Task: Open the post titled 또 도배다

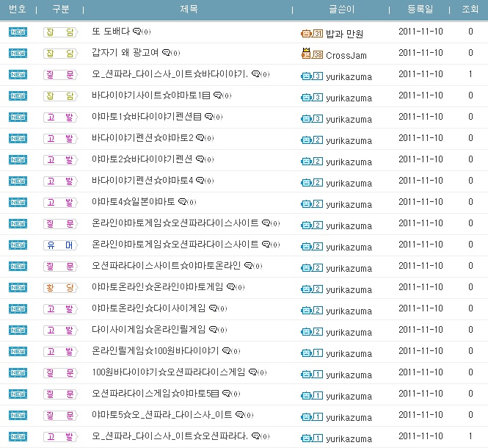Action: (110, 32)
